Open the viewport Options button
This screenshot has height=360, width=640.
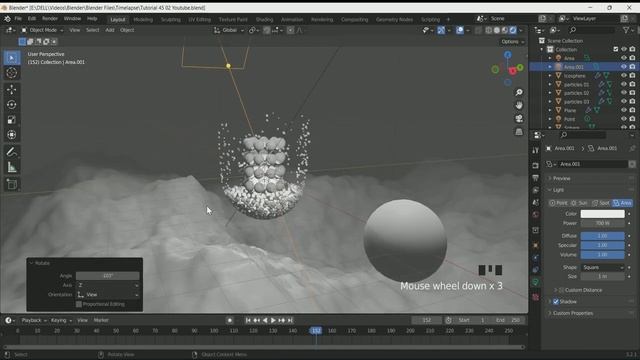pyautogui.click(x=513, y=42)
